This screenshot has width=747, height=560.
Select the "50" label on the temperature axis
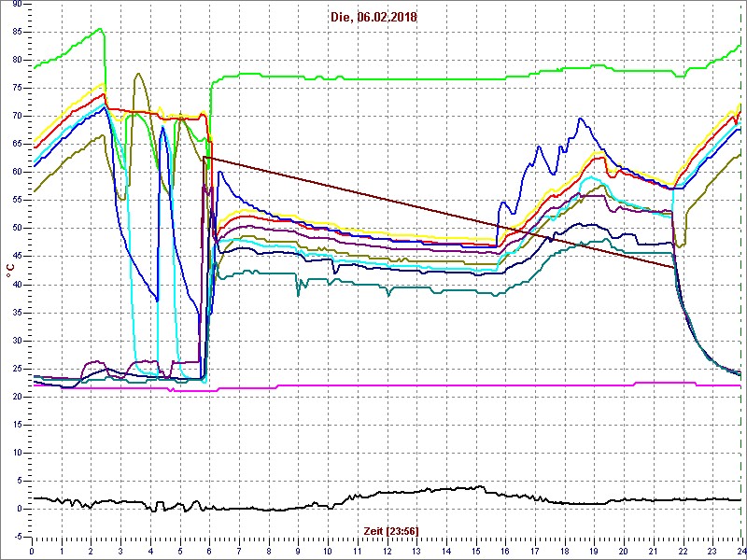(x=18, y=229)
